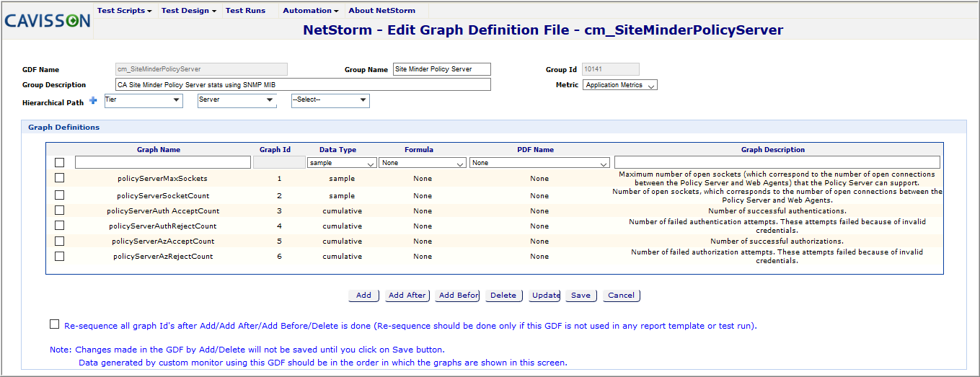Tick the policyServerAzRejectCount row checkbox
The image size is (980, 377).
(60, 256)
